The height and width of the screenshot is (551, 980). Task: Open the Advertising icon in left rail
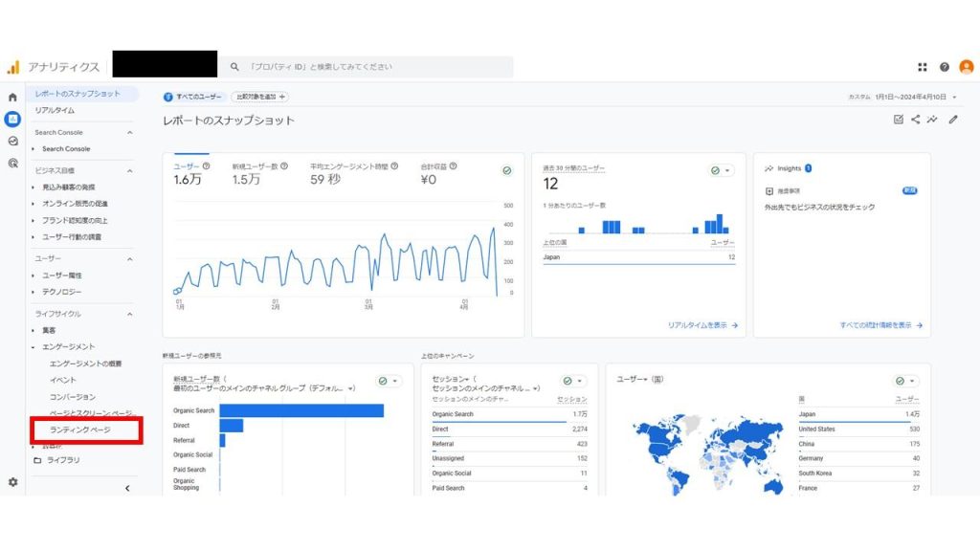click(12, 163)
